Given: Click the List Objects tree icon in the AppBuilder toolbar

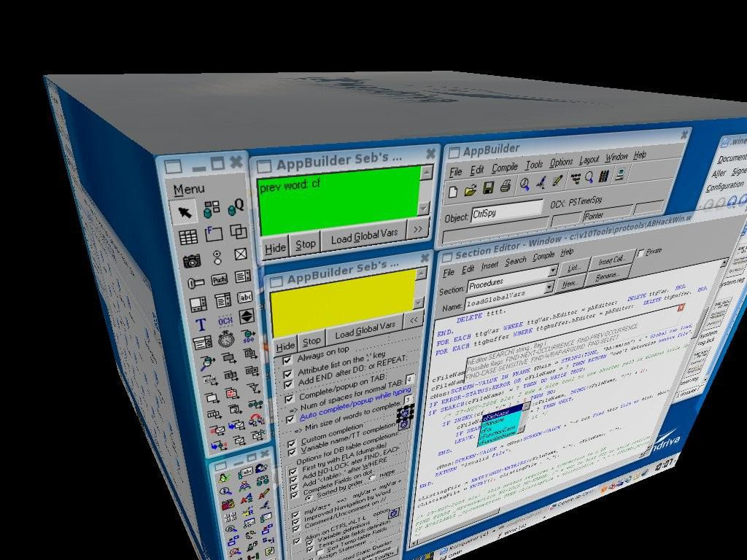Looking at the screenshot, I should click(x=576, y=179).
